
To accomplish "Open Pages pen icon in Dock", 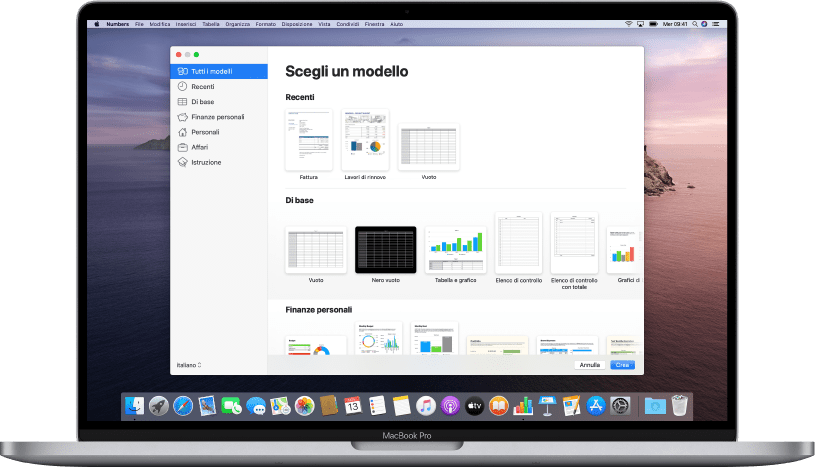I will [x=572, y=405].
